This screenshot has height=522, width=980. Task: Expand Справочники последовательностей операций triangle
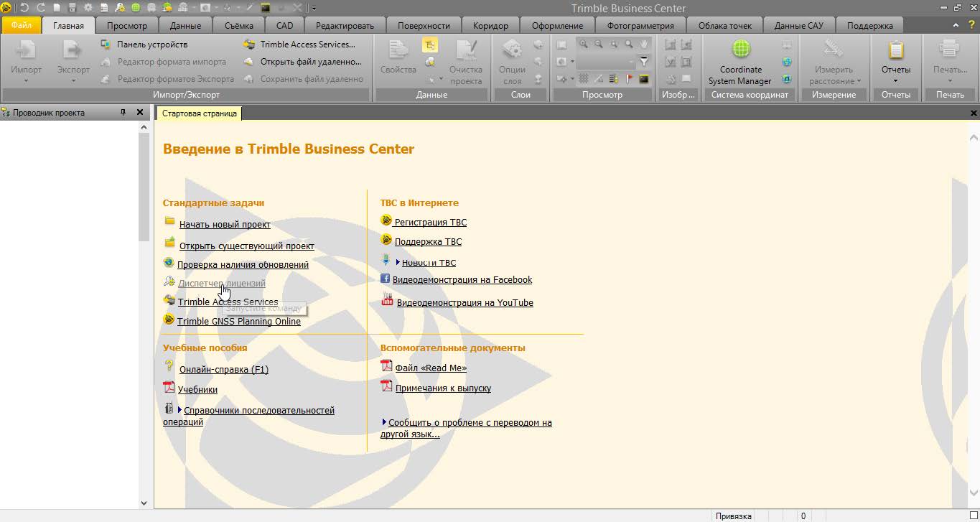click(x=179, y=410)
